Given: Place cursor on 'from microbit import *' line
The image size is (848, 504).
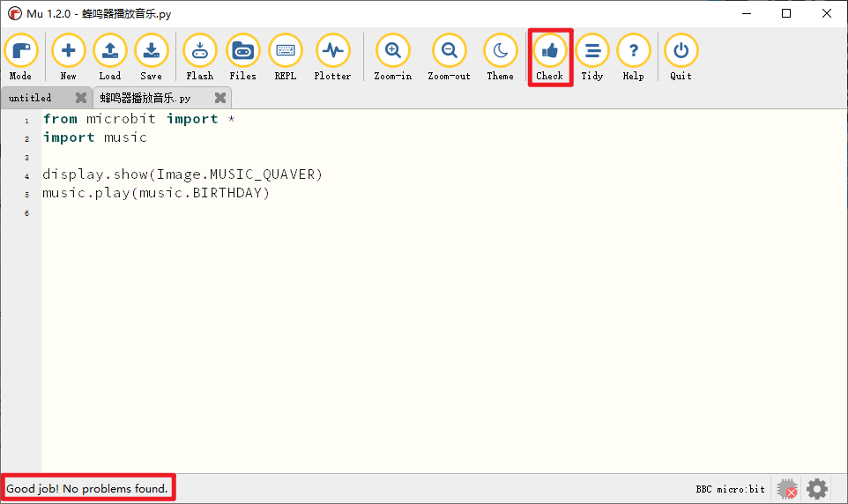Looking at the screenshot, I should click(139, 119).
